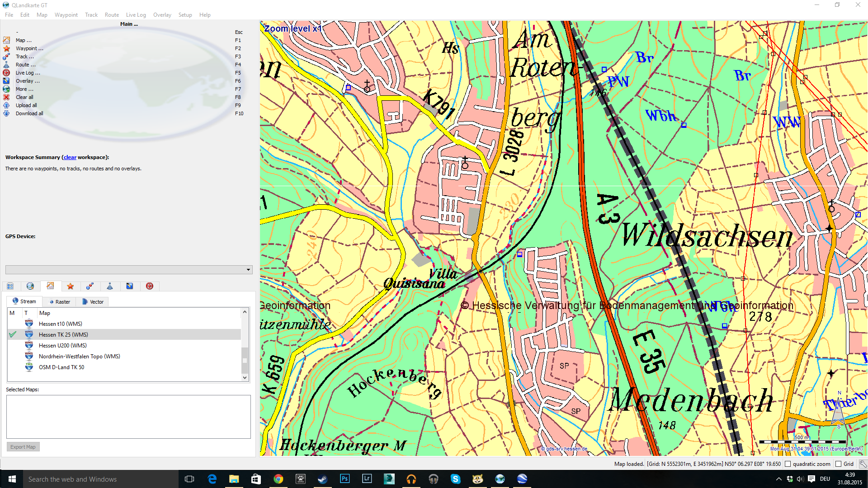This screenshot has width=868, height=488.
Task: Enable the quadratic zoom checkbox
Action: [x=788, y=464]
